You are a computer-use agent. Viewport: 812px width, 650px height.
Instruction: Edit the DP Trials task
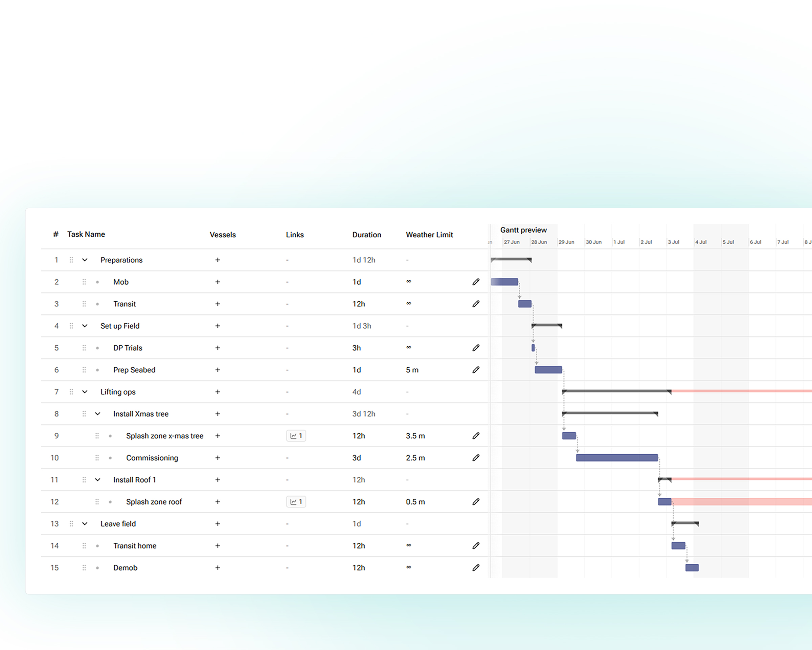[476, 348]
